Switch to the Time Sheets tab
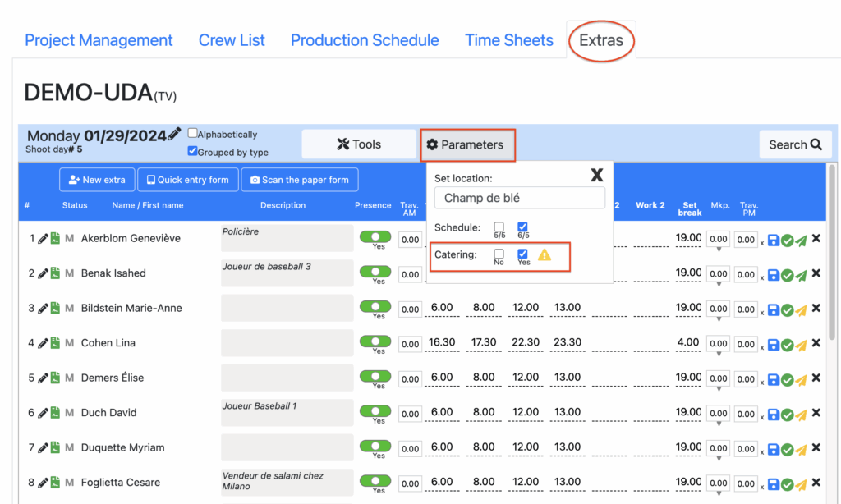The height and width of the screenshot is (504, 841). 509,40
